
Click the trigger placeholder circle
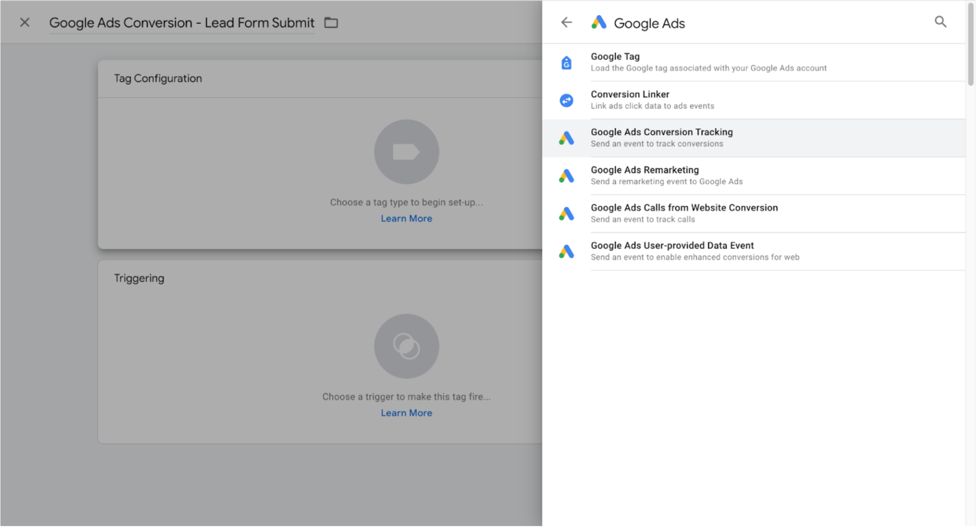point(406,346)
